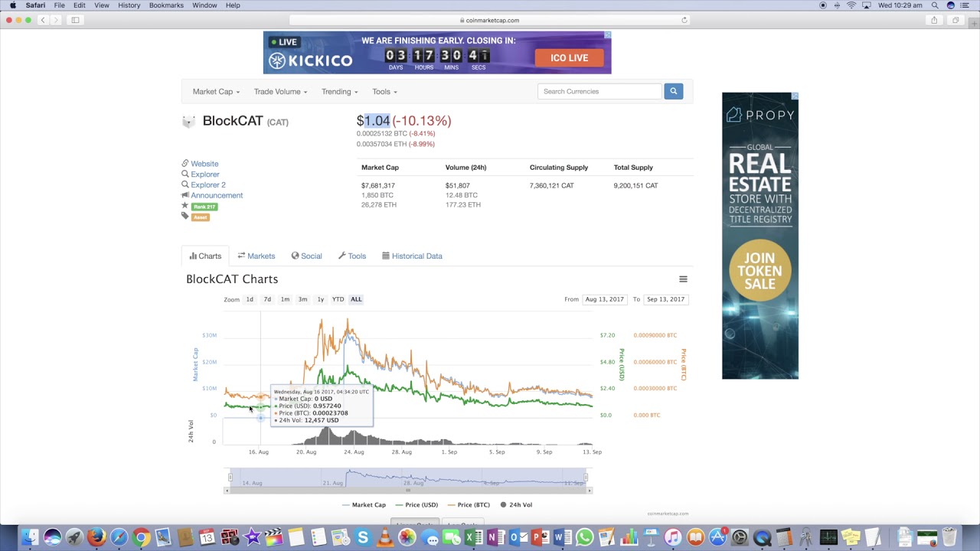Close the Propy ad corner icon
The width and height of the screenshot is (980, 551).
tap(794, 96)
